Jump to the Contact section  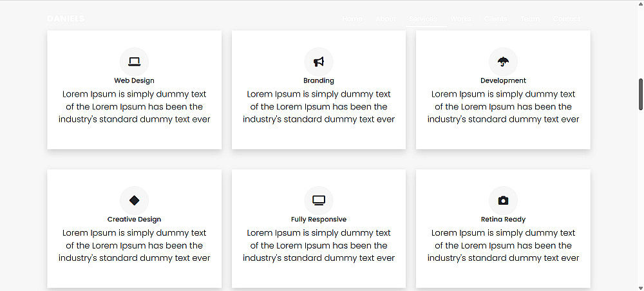pos(567,19)
